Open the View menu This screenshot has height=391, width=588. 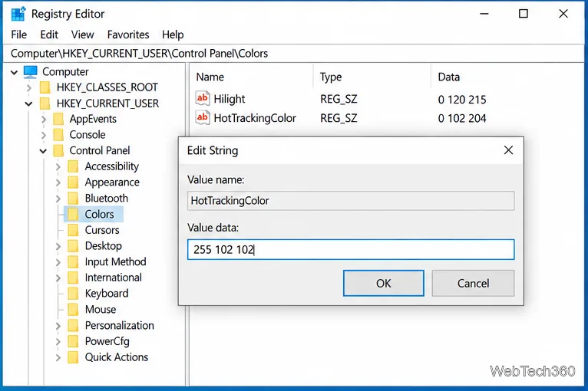click(x=82, y=34)
